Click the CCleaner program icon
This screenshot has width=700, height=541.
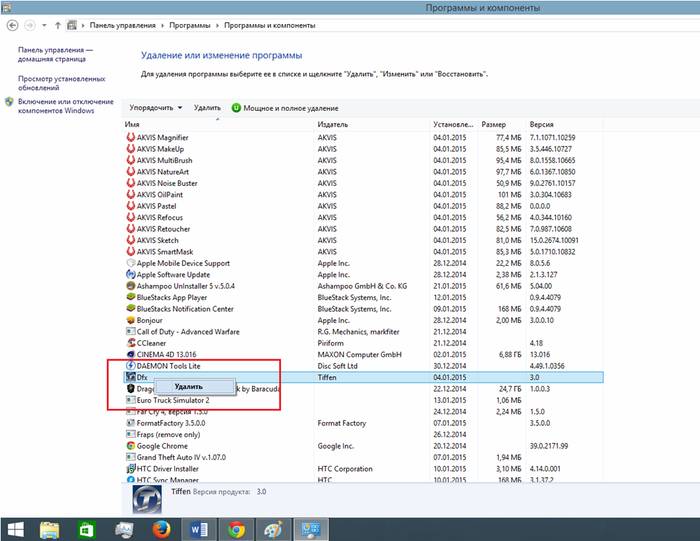click(x=130, y=342)
